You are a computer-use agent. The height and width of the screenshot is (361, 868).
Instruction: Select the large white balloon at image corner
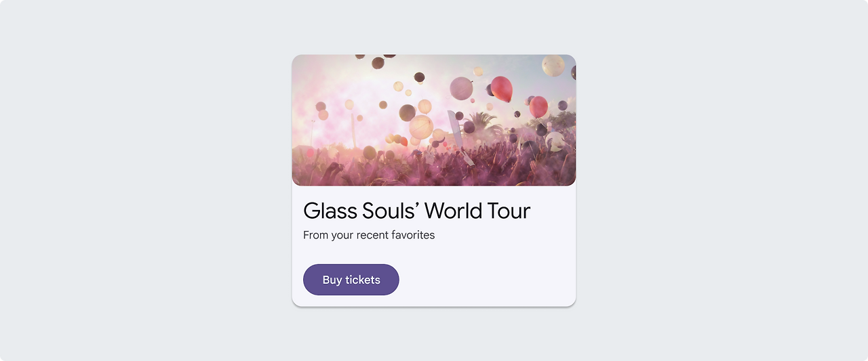[553, 65]
